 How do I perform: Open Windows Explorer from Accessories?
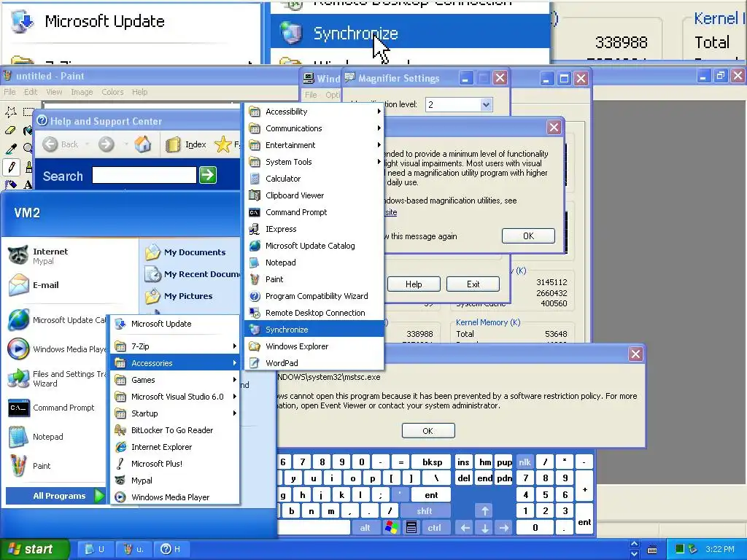click(314, 346)
